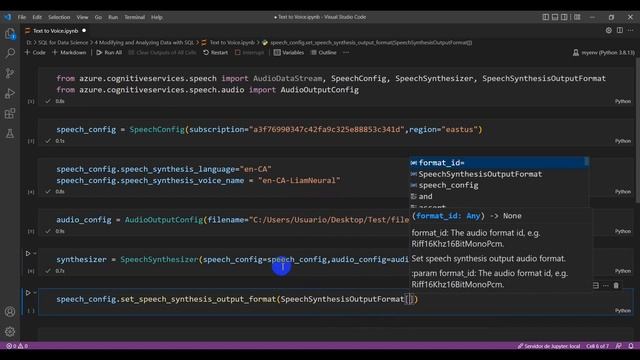Open more notebook toolbar actions ellipsis
640x360 pixels.
[x=346, y=53]
